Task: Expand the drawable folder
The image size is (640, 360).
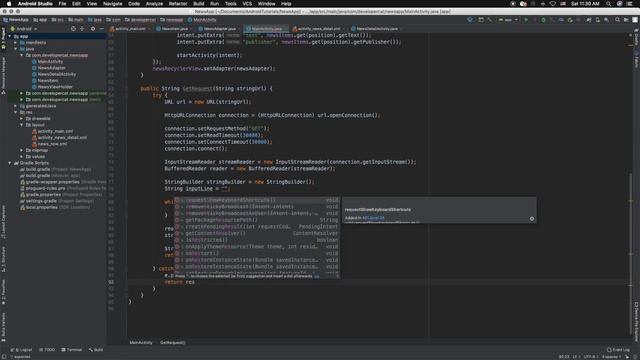Action: click(22, 118)
